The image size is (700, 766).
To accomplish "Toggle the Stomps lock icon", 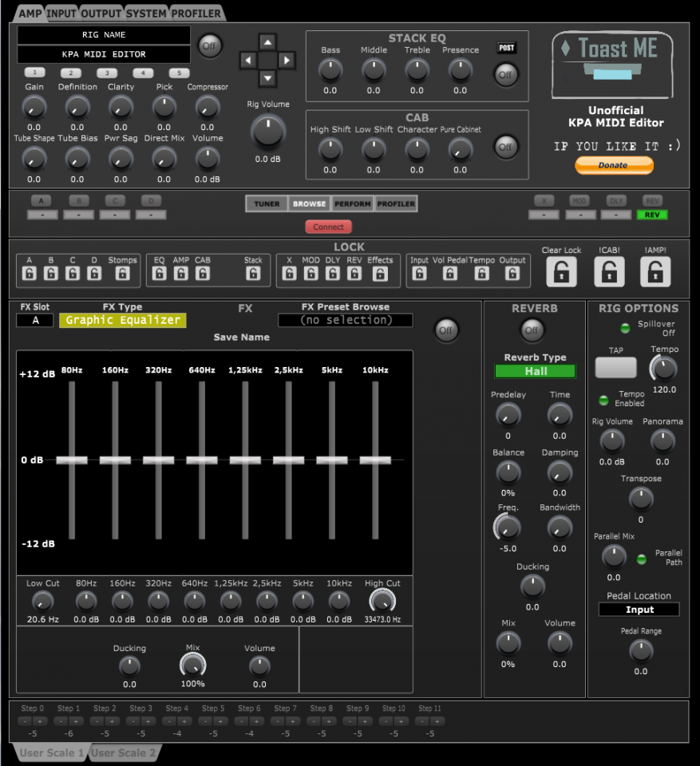I will (x=122, y=274).
